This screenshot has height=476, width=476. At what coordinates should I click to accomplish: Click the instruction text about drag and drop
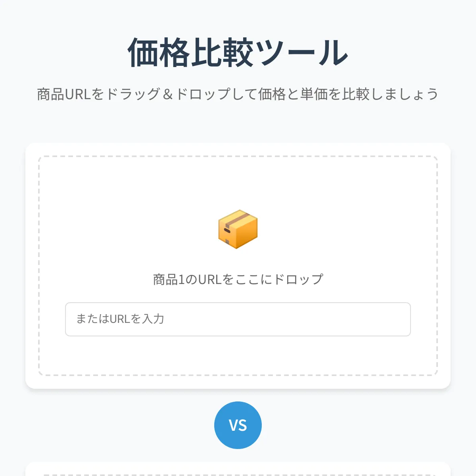pos(238,94)
